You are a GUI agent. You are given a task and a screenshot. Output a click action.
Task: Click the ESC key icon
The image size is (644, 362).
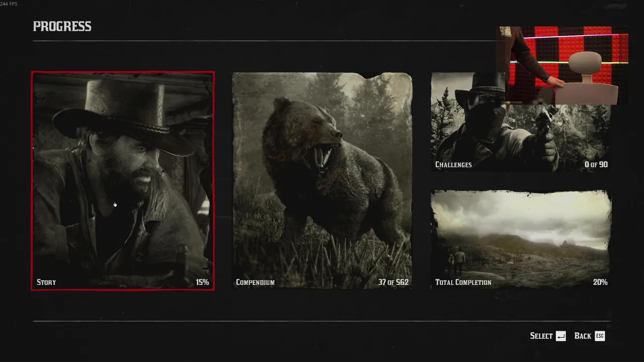(x=600, y=336)
